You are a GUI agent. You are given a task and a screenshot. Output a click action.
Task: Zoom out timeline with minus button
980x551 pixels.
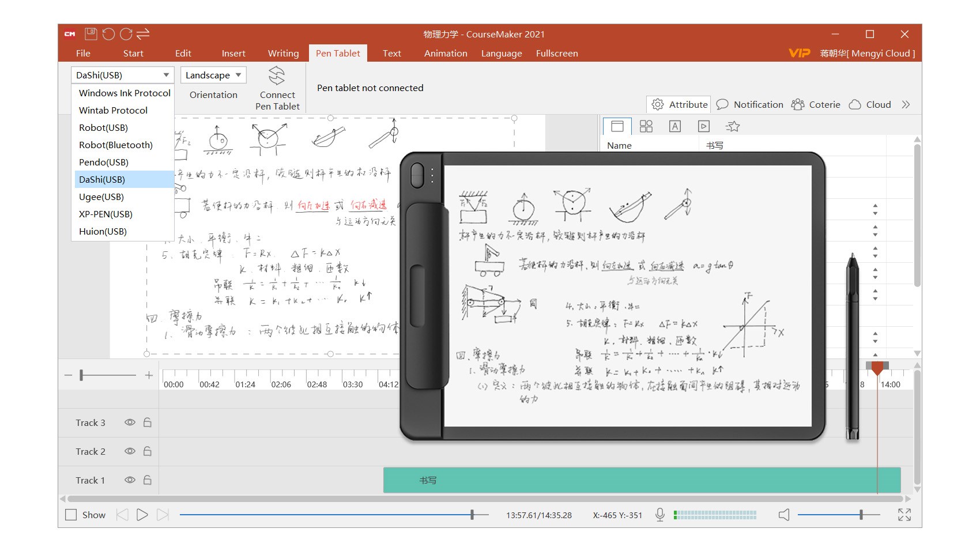click(x=68, y=375)
